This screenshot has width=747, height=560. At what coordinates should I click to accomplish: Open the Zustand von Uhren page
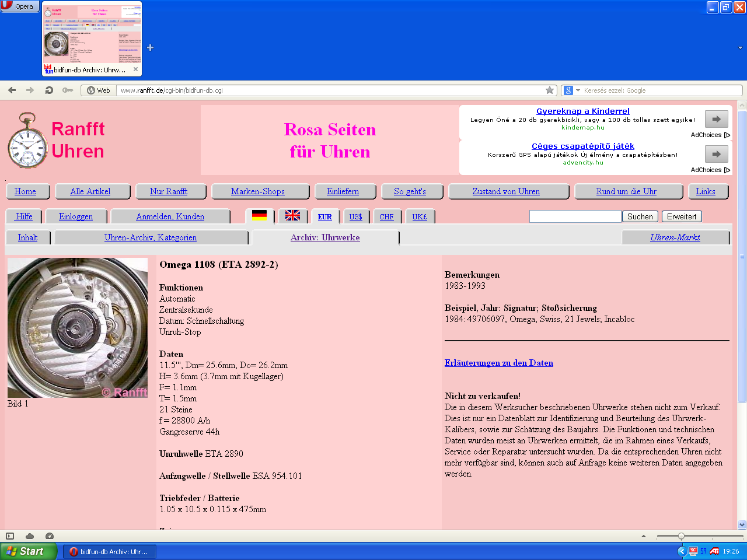pyautogui.click(x=506, y=191)
